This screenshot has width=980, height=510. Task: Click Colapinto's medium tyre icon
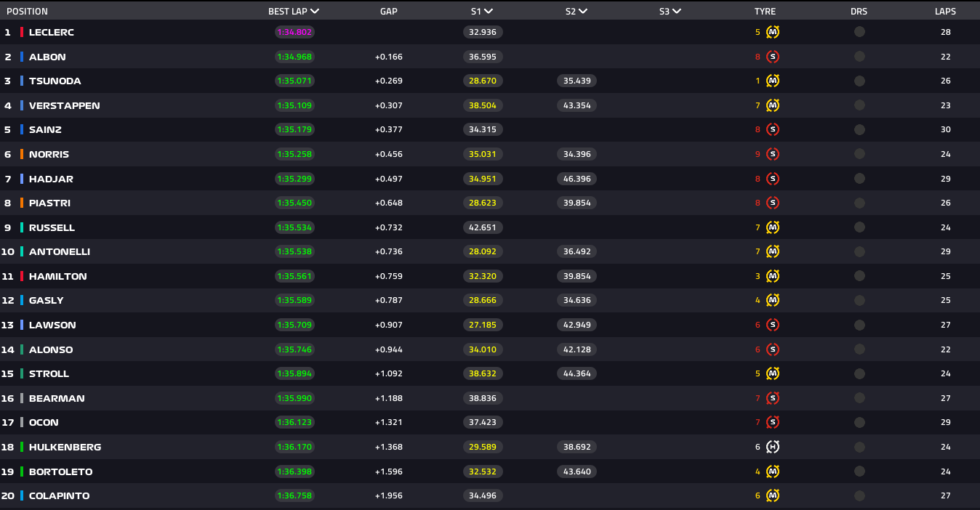pos(773,496)
